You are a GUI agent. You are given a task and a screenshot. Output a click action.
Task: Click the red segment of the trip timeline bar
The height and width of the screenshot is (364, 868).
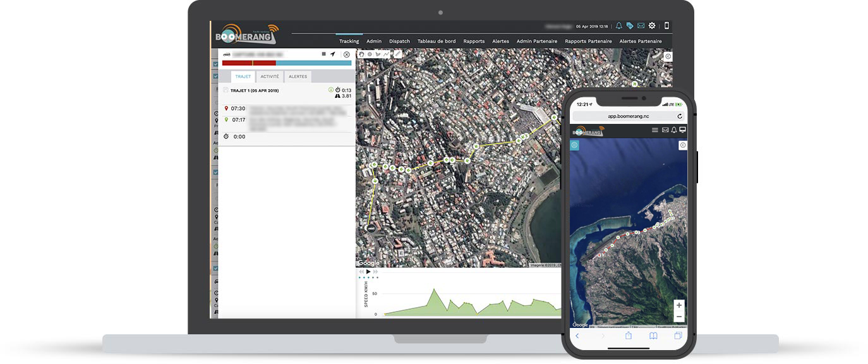237,63
